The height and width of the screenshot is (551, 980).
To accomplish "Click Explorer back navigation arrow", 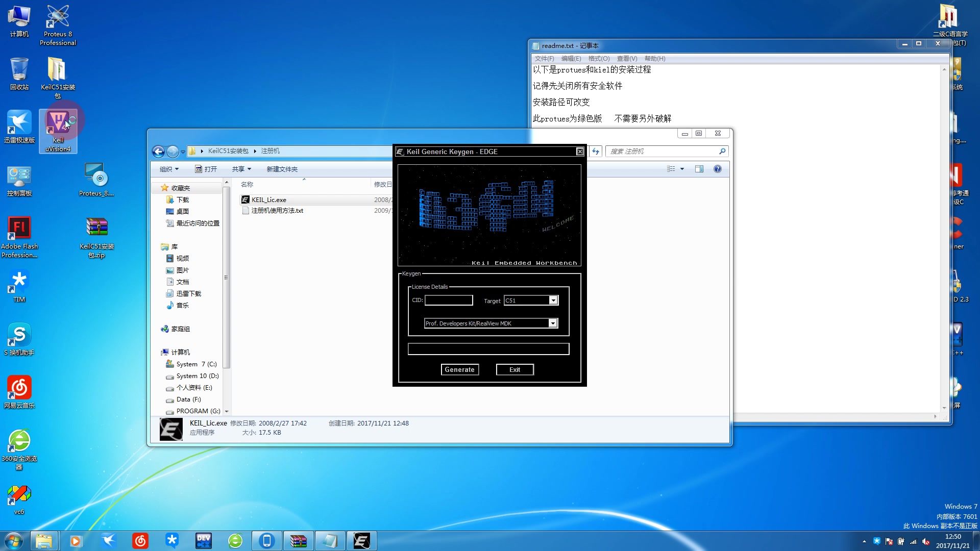I will [158, 152].
